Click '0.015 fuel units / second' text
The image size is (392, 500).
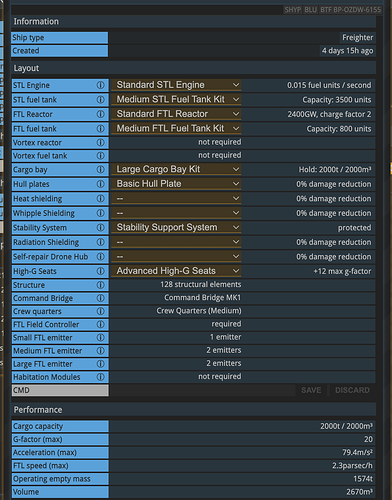click(x=329, y=85)
